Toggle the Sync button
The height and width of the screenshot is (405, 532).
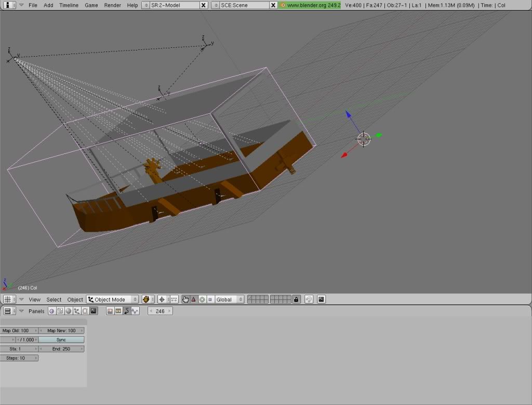(x=61, y=339)
